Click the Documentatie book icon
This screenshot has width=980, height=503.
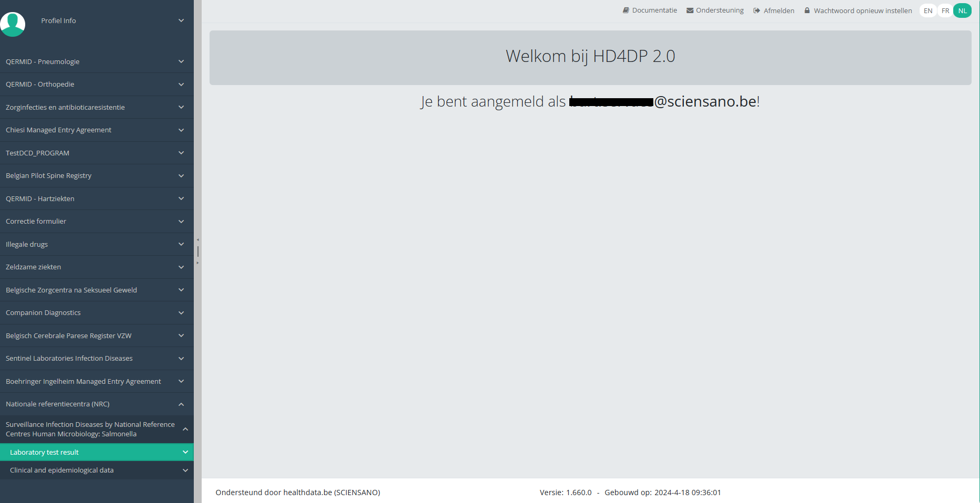pos(626,11)
